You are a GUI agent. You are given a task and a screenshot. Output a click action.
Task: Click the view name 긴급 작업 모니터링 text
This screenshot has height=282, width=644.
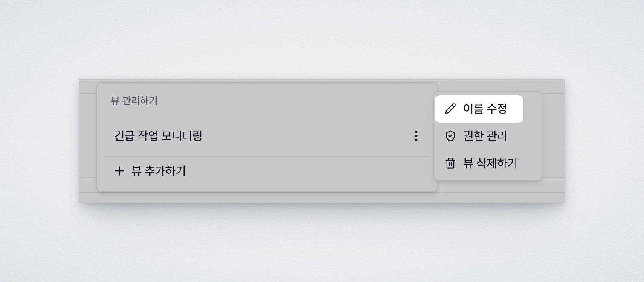pos(158,136)
